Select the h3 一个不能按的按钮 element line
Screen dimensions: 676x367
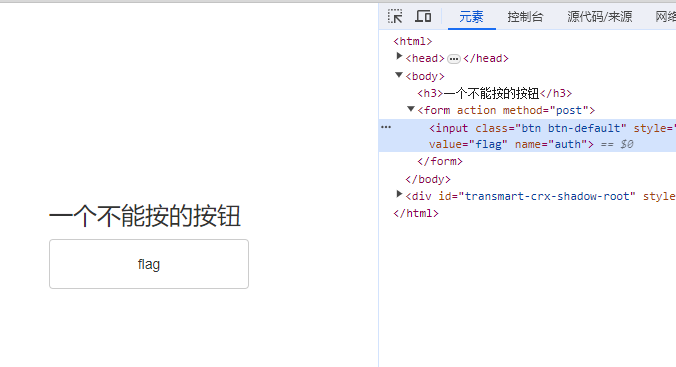coord(494,93)
